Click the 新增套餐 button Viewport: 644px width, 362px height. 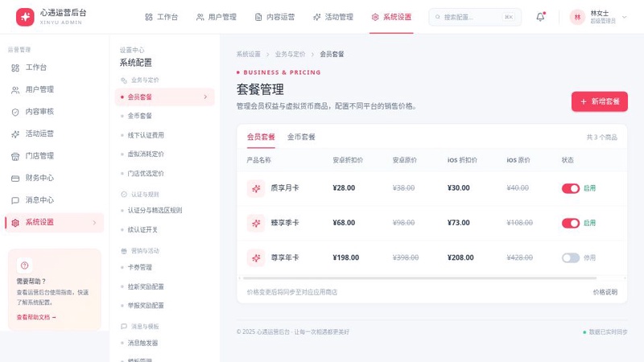[599, 101]
